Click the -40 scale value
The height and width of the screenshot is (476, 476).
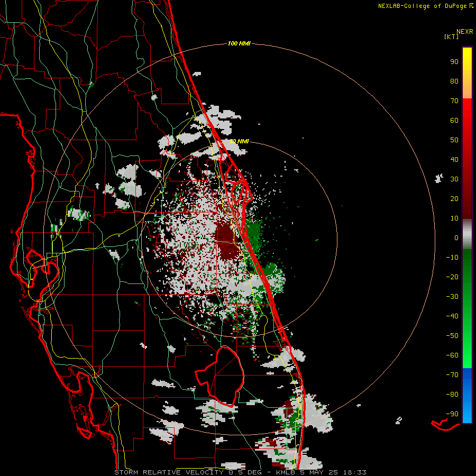(452, 316)
